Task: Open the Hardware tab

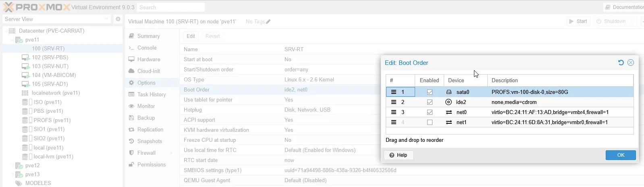Action: click(x=148, y=59)
